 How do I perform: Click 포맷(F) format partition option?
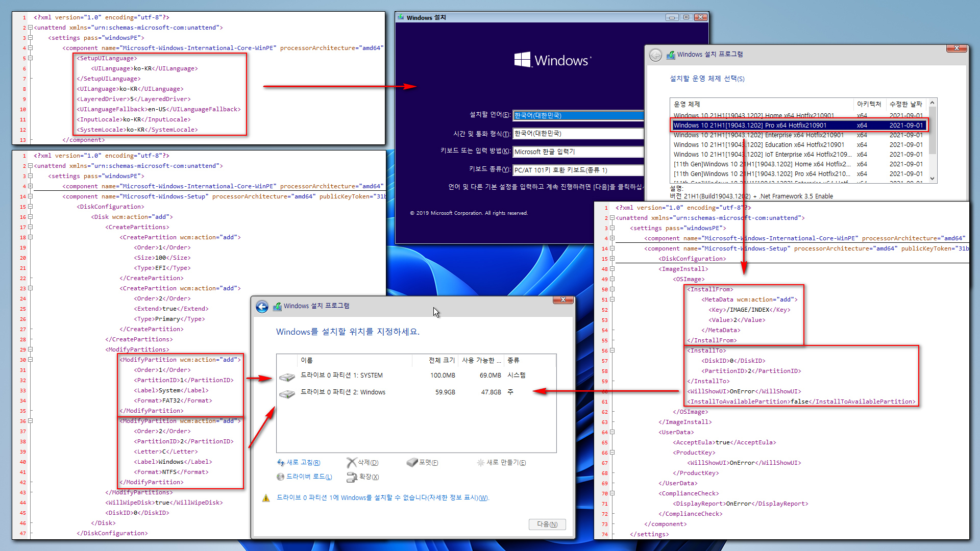coord(423,463)
